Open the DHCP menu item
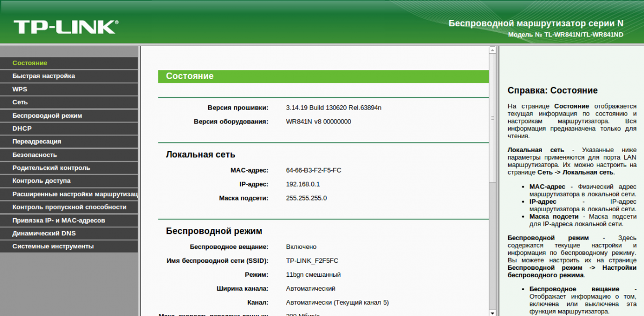 69,128
